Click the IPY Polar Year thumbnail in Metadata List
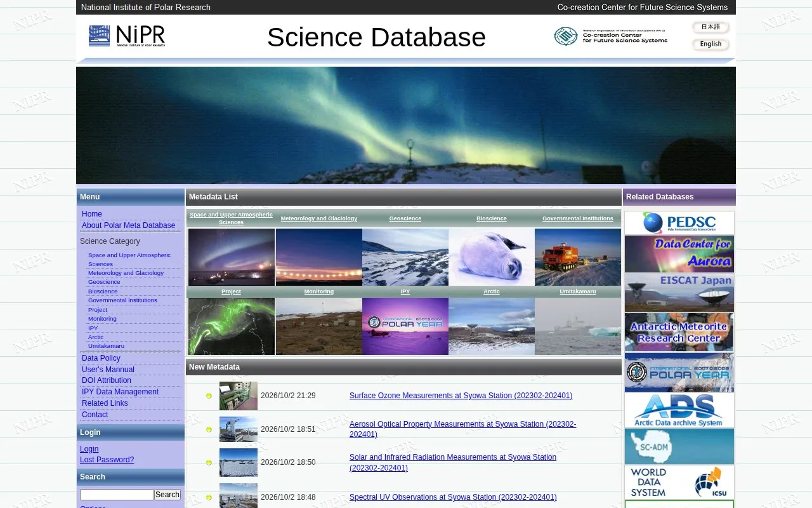812x508 pixels. (405, 326)
